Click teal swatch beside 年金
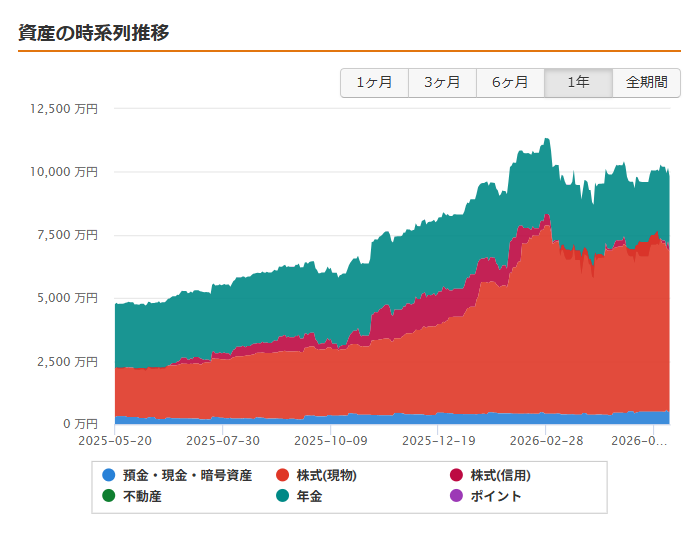700x536 pixels. click(283, 495)
